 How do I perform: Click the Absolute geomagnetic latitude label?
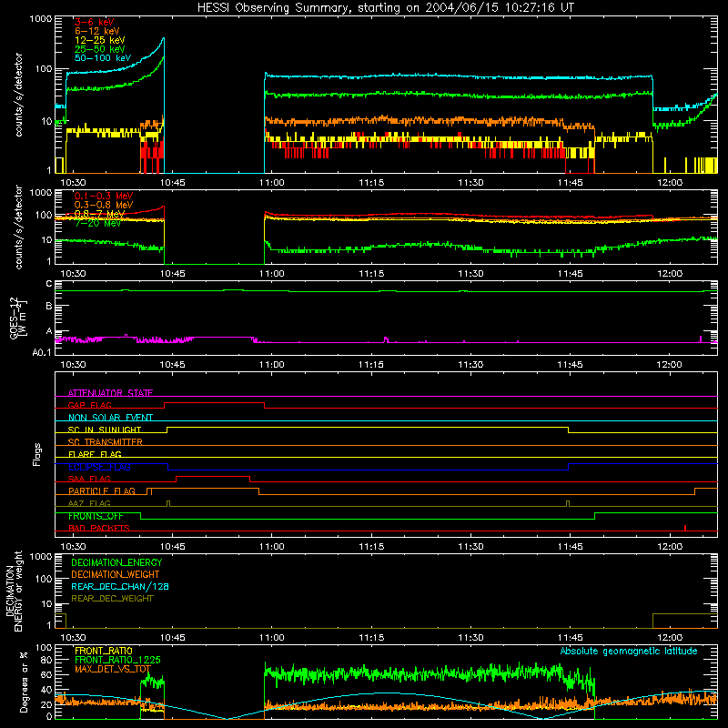629,651
